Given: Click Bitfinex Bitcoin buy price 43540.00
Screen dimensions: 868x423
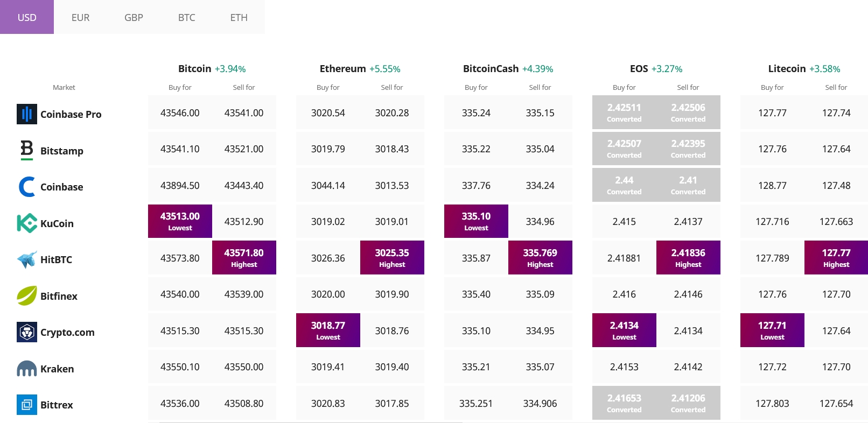Looking at the screenshot, I should tap(180, 294).
